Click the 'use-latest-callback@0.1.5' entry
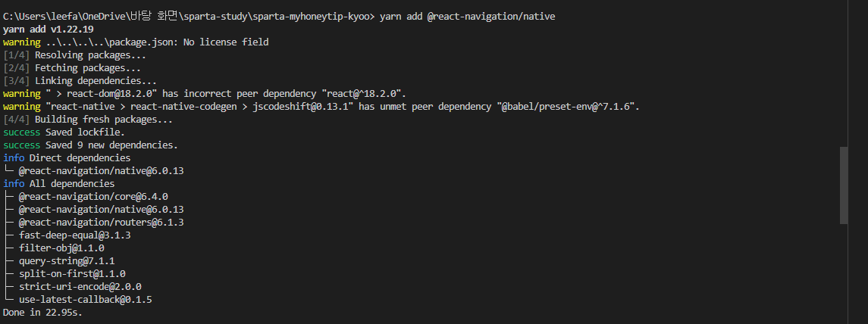This screenshot has height=324, width=868. pyautogui.click(x=85, y=300)
